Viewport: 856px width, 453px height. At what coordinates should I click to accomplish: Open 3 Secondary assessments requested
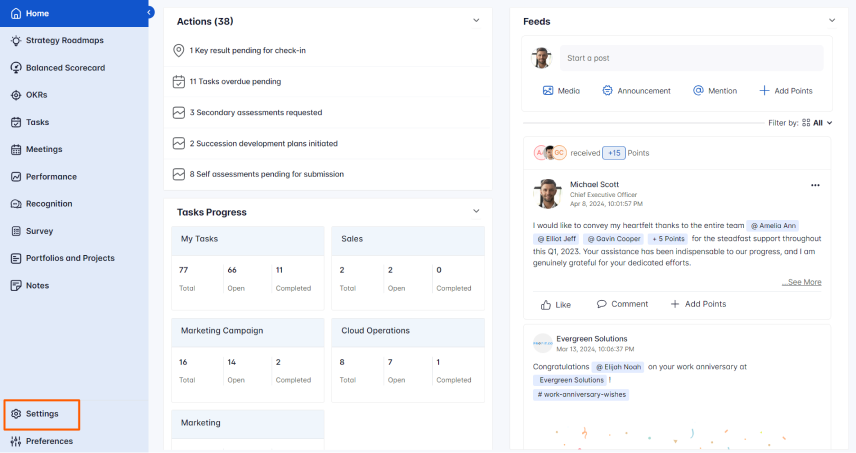click(x=255, y=112)
